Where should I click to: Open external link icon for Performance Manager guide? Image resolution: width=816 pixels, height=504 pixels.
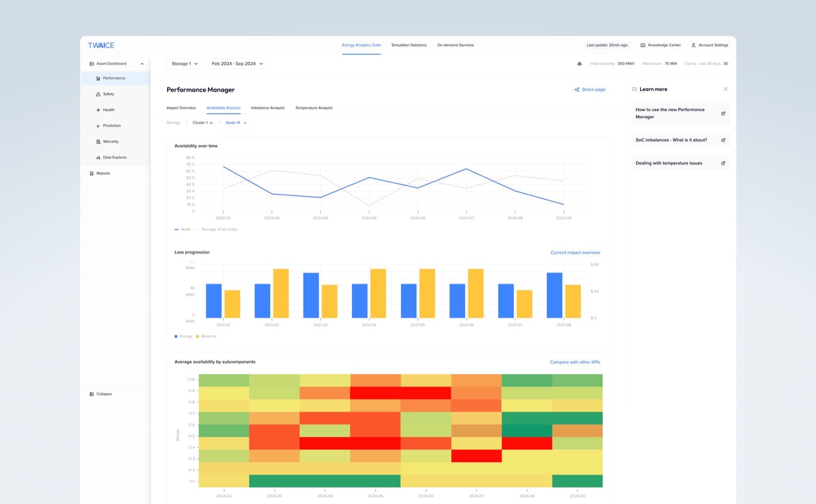pyautogui.click(x=723, y=113)
